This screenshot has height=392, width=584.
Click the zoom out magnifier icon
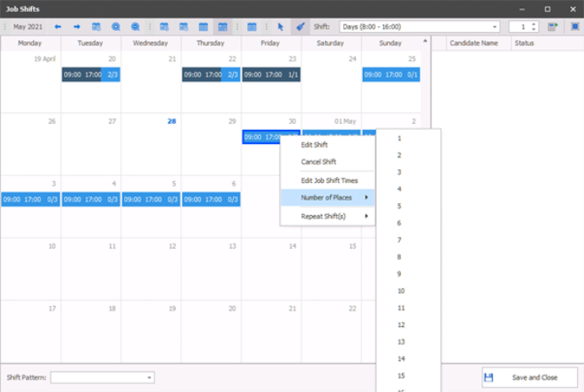pos(135,27)
